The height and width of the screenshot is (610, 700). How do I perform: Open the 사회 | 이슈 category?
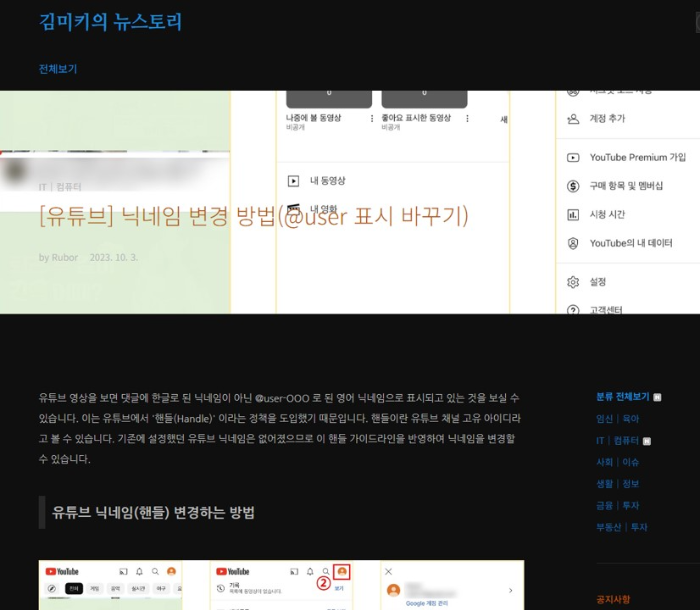pos(617,462)
